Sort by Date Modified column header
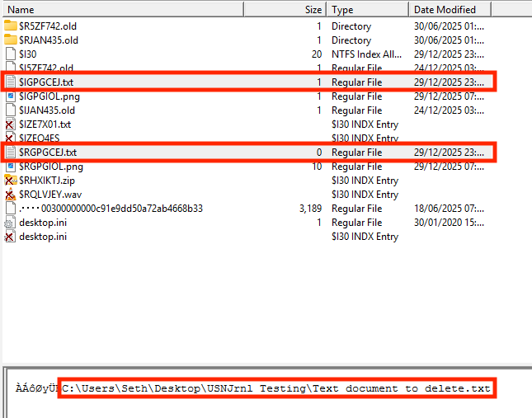Viewport: 532px width, 418px height. pos(450,10)
